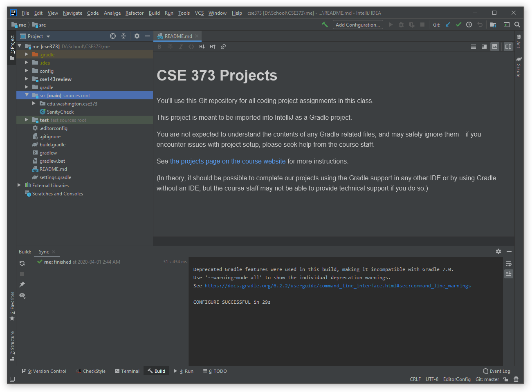The height and width of the screenshot is (392, 532).
Task: Click Add Configuration button
Action: (358, 25)
